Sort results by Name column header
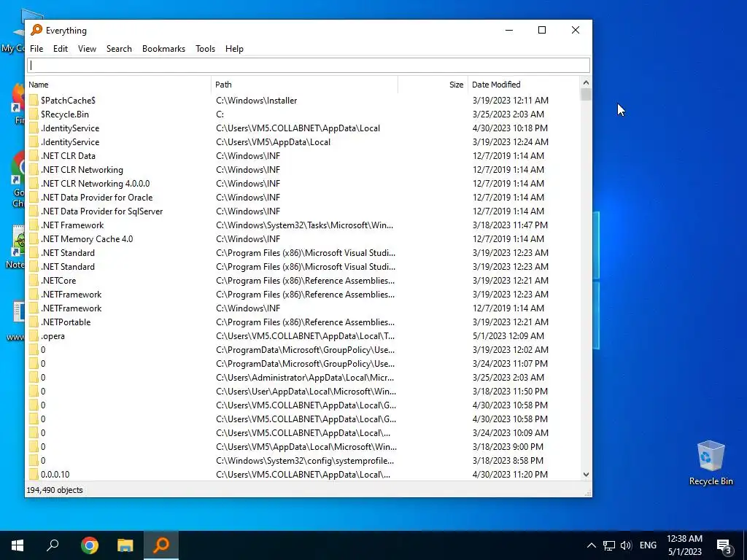The image size is (747, 560). [x=119, y=85]
